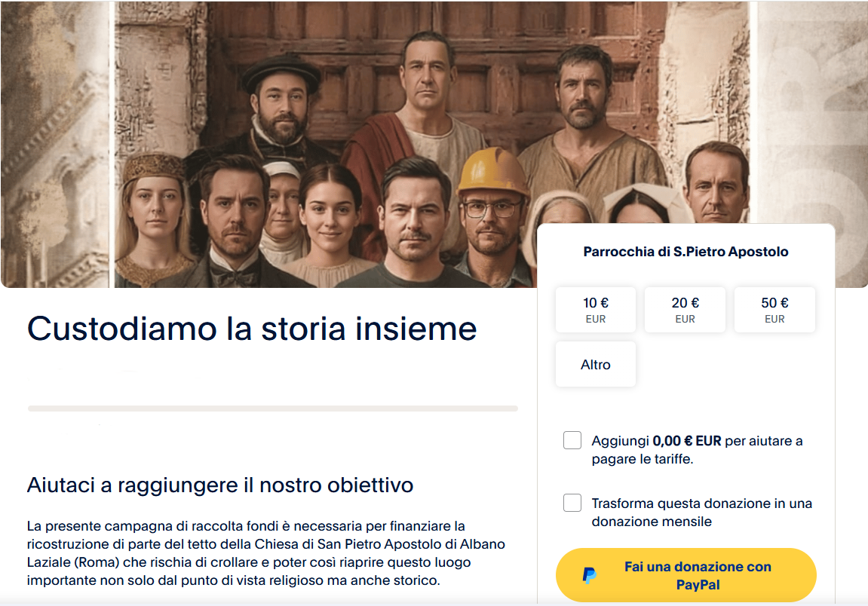
Task: Click the fundraising progress bar
Action: [272, 409]
